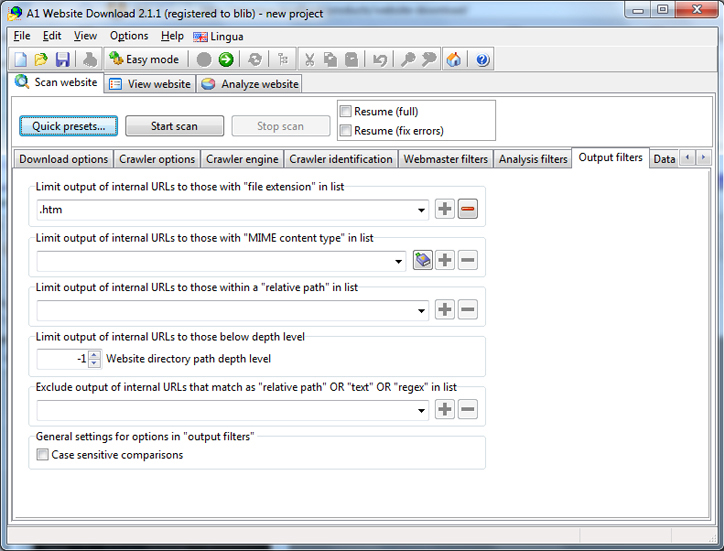Save project using the floppy disk icon

pyautogui.click(x=62, y=60)
